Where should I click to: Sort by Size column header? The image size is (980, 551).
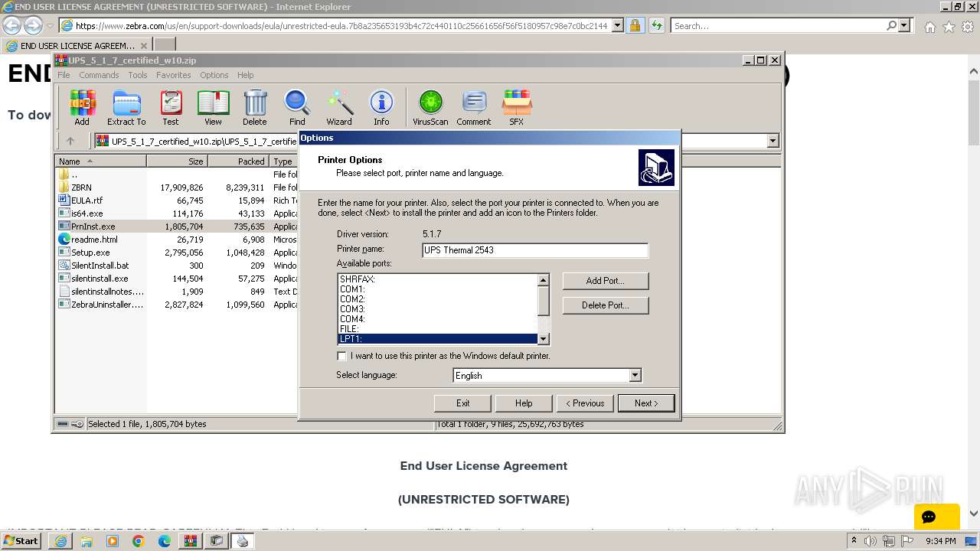tap(177, 161)
